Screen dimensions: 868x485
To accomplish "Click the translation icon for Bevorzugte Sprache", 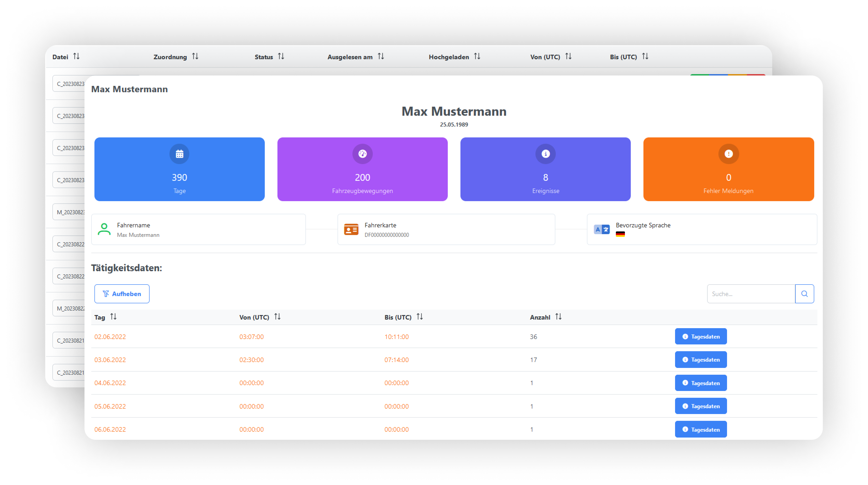I will [601, 229].
